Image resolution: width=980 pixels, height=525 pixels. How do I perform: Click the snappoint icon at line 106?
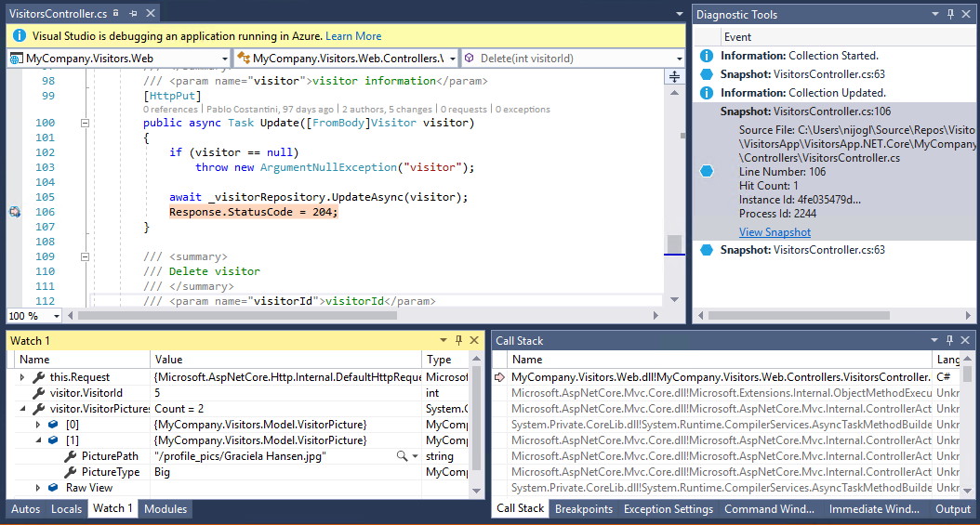pyautogui.click(x=15, y=212)
